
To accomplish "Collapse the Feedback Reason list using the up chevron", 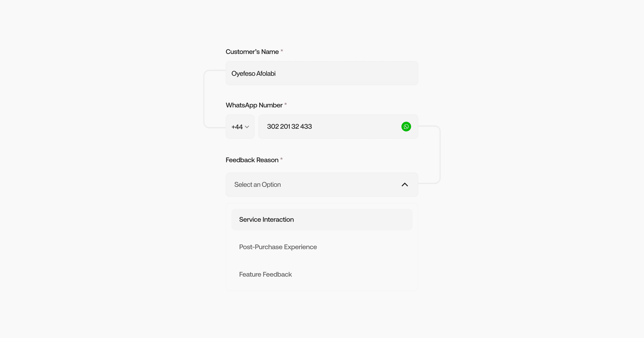I will (405, 184).
